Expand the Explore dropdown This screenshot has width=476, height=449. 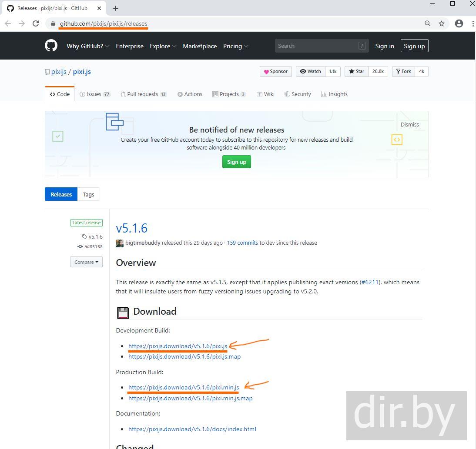(x=163, y=46)
